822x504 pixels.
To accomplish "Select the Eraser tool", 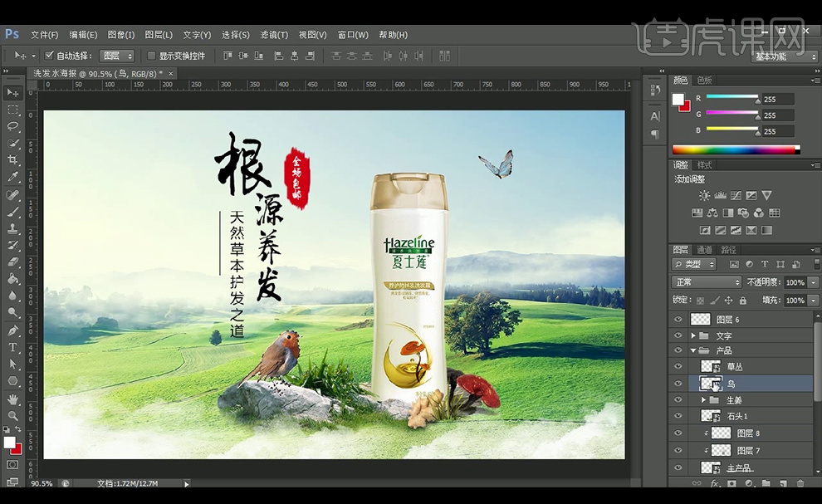I will click(12, 262).
